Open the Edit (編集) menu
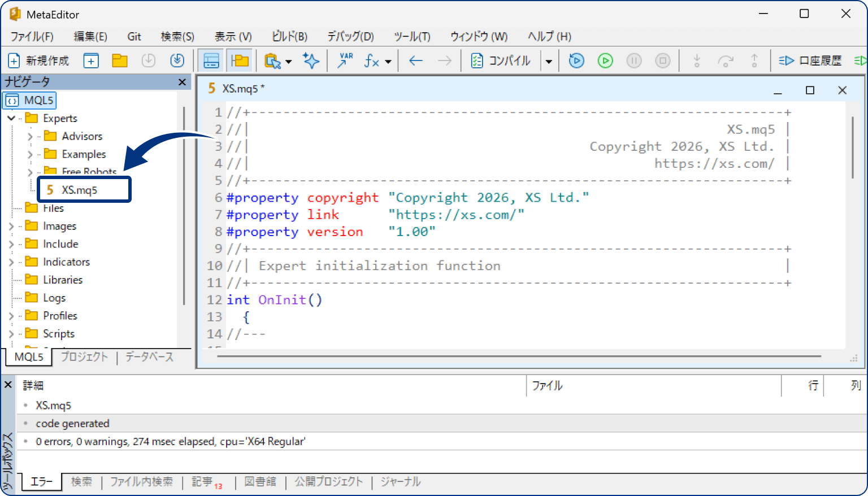 90,36
